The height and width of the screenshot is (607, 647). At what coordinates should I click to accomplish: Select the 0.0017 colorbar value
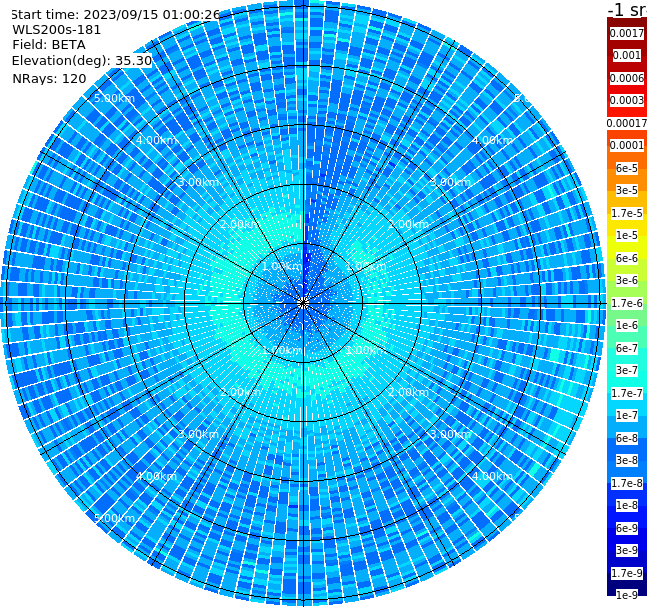pos(627,33)
